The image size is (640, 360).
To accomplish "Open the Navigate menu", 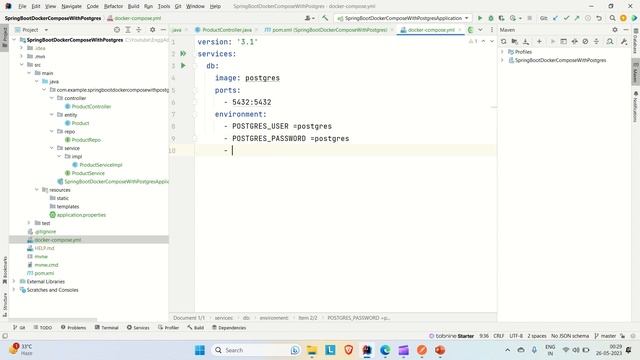I will 71,6.
